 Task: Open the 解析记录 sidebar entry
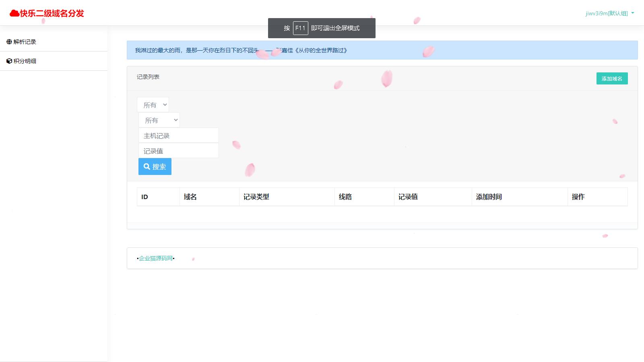pos(24,41)
